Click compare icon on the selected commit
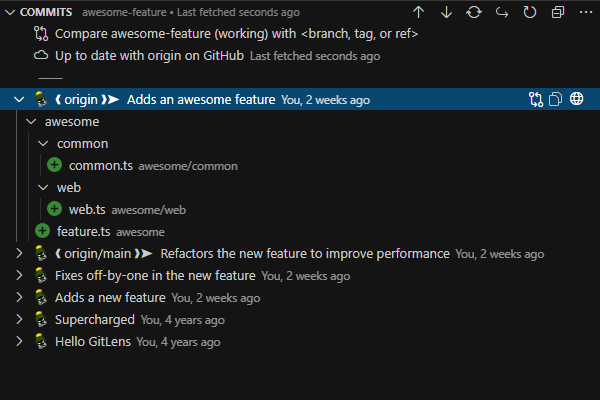This screenshot has width=600, height=400. click(x=536, y=99)
